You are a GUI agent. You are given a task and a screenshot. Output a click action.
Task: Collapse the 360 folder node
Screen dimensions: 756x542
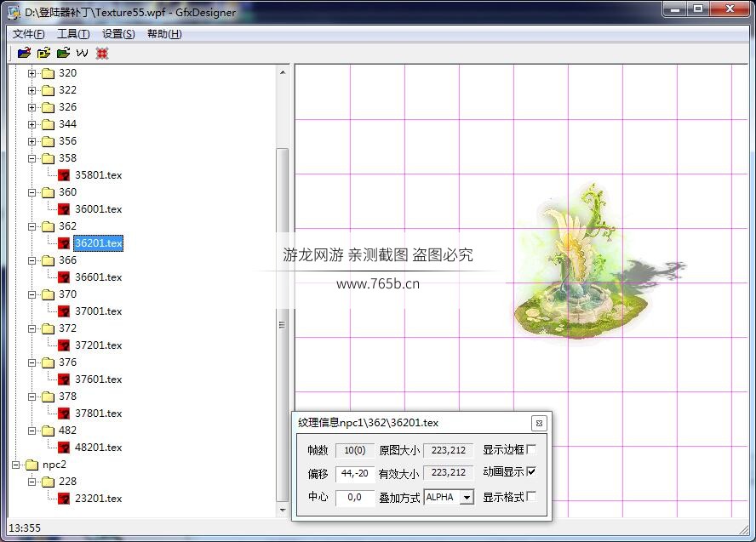pyautogui.click(x=31, y=192)
